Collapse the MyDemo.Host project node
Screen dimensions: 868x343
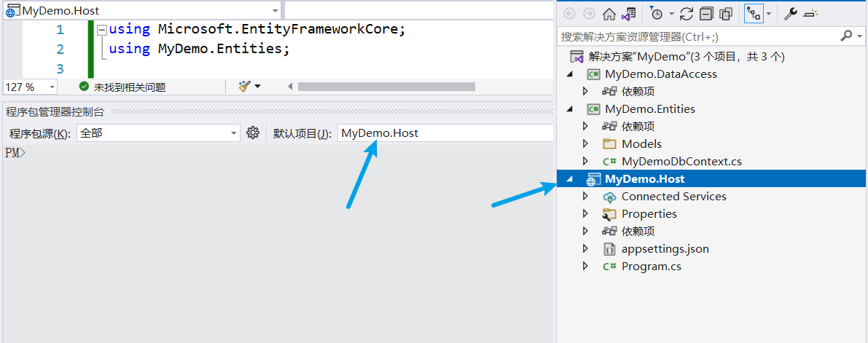point(570,178)
